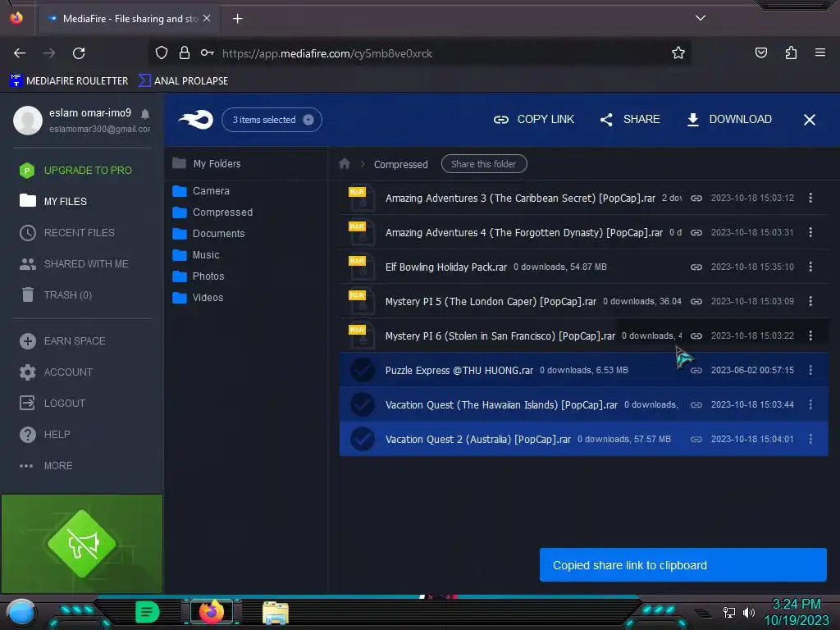Open Account settings
Screen dimensions: 840x630
click(56, 372)
